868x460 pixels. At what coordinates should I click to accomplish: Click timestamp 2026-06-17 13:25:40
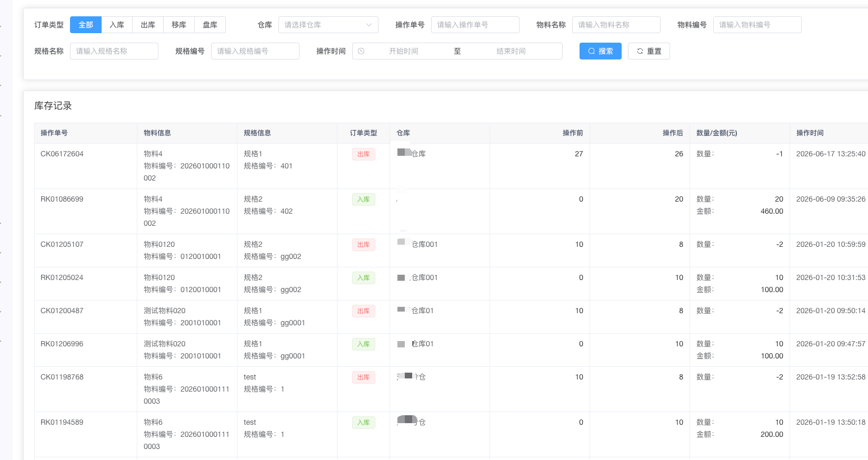(831, 154)
